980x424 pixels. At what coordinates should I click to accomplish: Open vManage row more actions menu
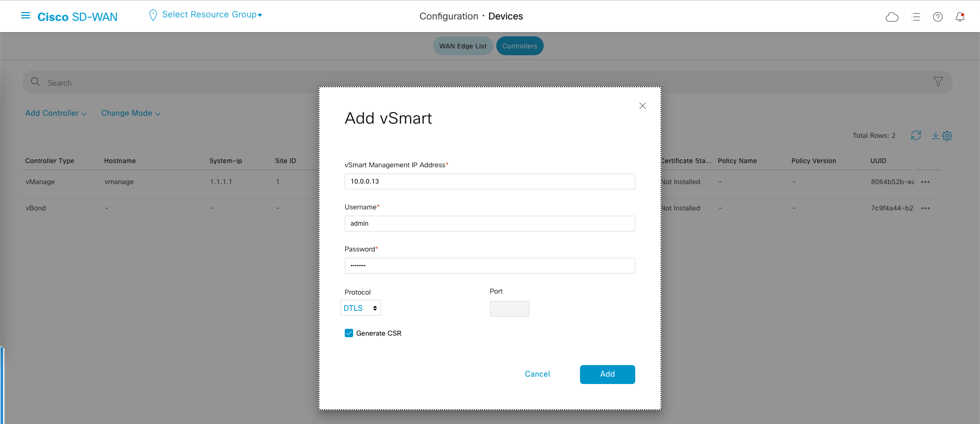pos(925,182)
